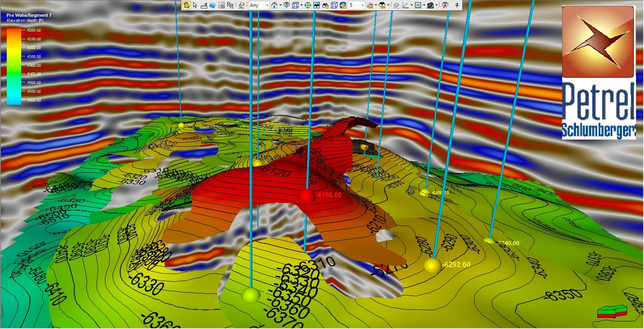
Task: Click the yellow well marker labeled -6292.00
Action: coord(433,265)
